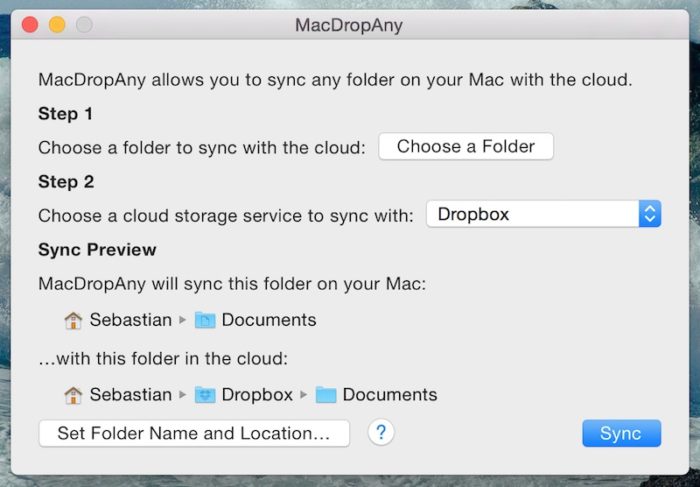Click the first path arrow after local Sebastian
The width and height of the screenshot is (700, 487).
tap(182, 320)
